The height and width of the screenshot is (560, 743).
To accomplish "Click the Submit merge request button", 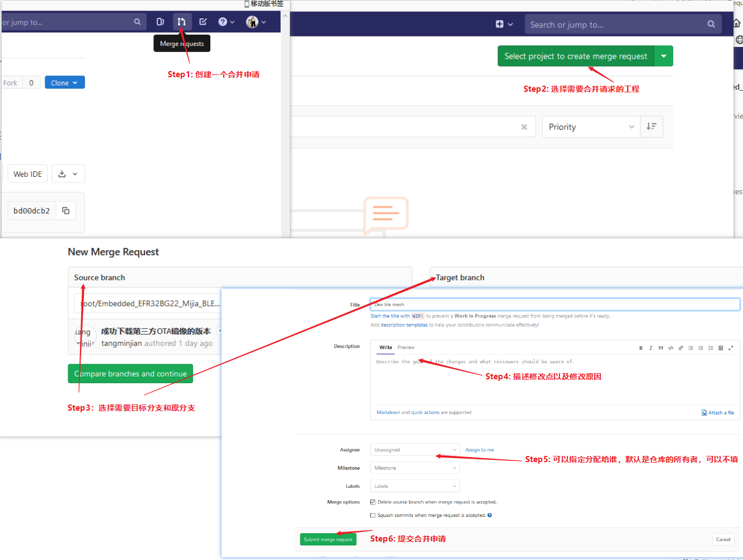I will pyautogui.click(x=328, y=539).
